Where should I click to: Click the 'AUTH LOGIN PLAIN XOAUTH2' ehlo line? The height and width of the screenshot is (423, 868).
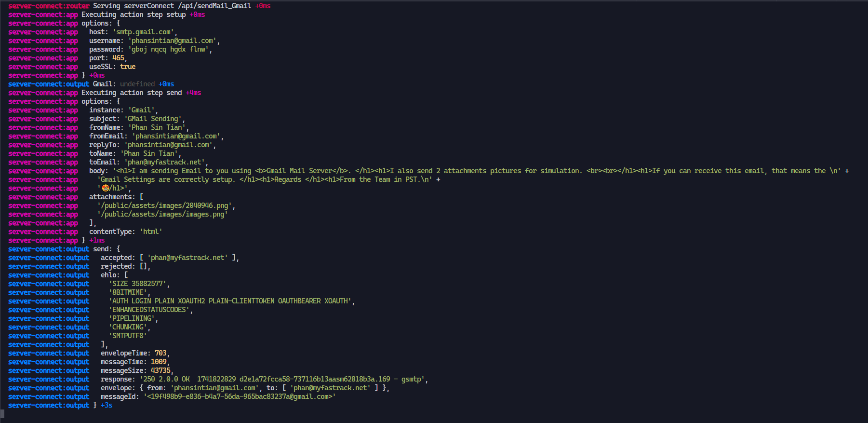(230, 301)
